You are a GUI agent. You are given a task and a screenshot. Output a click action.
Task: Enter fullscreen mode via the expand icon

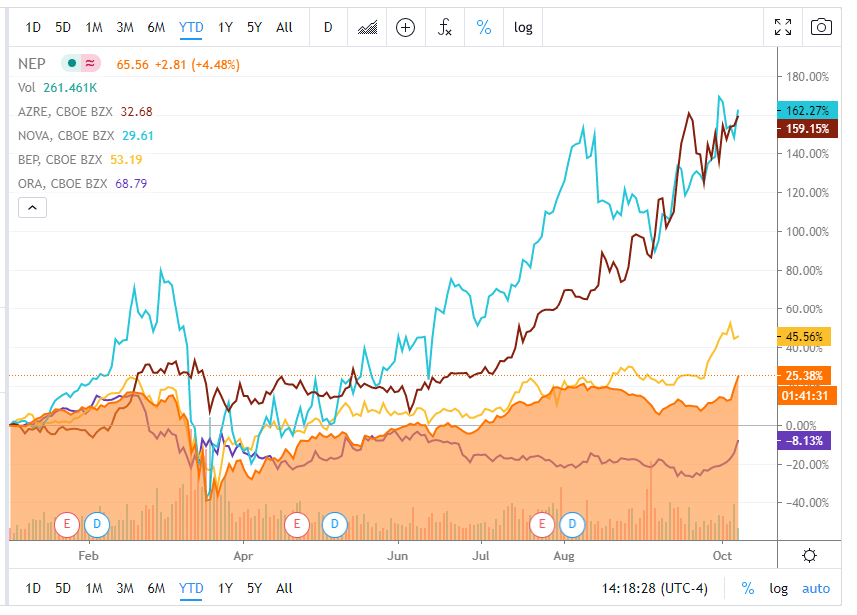click(x=783, y=28)
